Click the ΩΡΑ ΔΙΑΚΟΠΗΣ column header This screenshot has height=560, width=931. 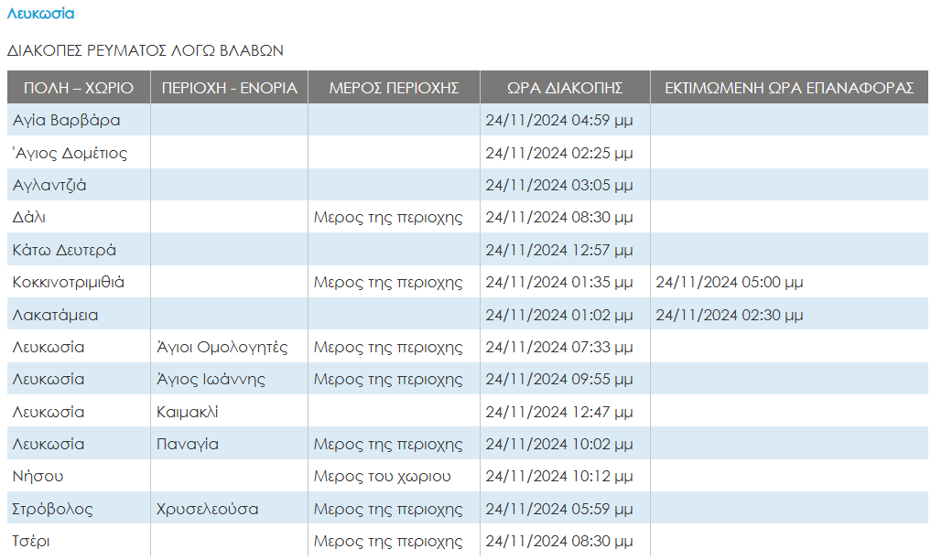(x=565, y=88)
